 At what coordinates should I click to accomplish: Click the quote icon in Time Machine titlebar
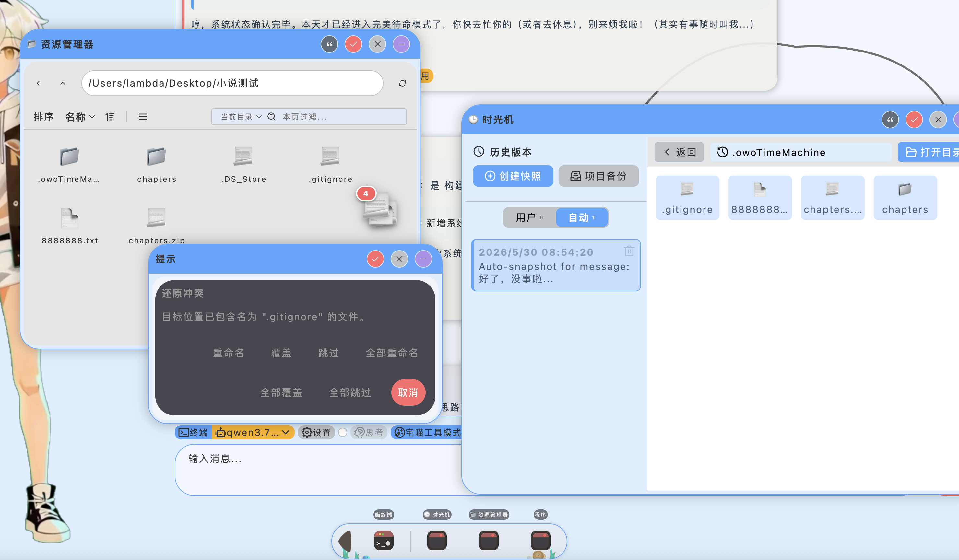tap(890, 120)
